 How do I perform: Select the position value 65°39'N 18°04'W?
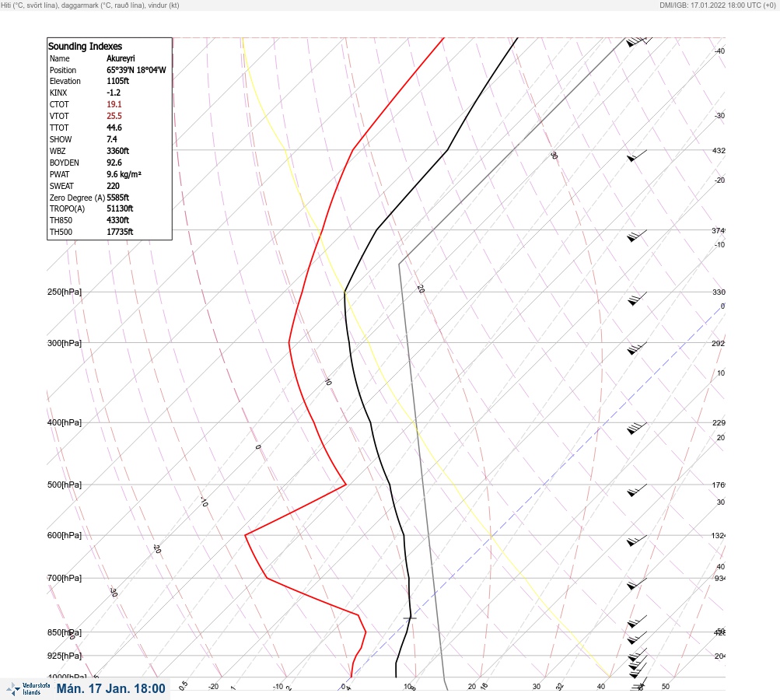pyautogui.click(x=136, y=70)
